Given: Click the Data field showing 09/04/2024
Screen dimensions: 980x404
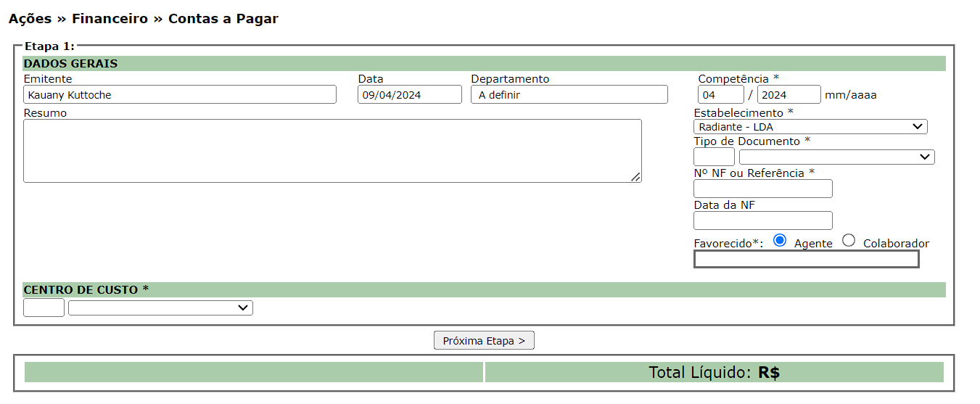Looking at the screenshot, I should pos(409,94).
